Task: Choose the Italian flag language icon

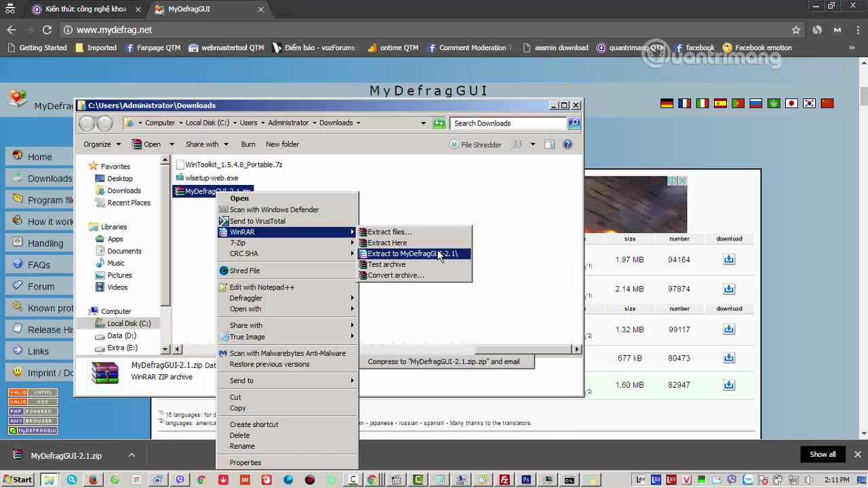Action: [703, 103]
